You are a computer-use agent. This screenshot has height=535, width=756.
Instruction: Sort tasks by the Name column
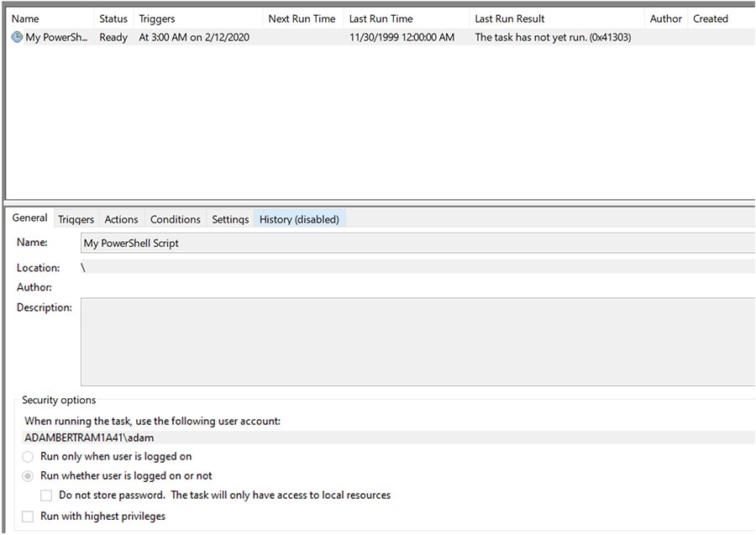(x=25, y=18)
